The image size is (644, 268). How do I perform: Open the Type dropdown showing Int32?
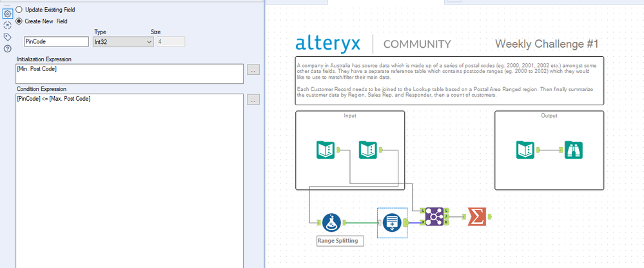(x=123, y=41)
